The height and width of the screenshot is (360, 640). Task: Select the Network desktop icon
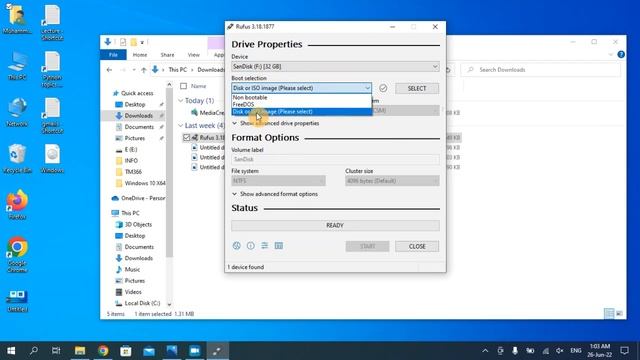coord(17,112)
